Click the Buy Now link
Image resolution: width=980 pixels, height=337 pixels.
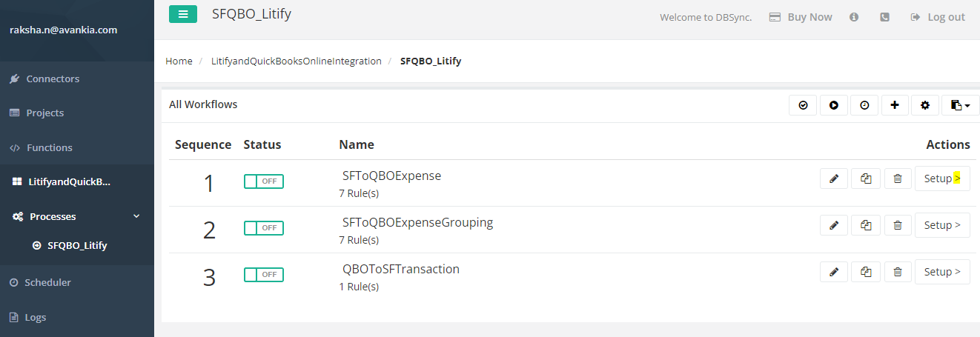(801, 17)
